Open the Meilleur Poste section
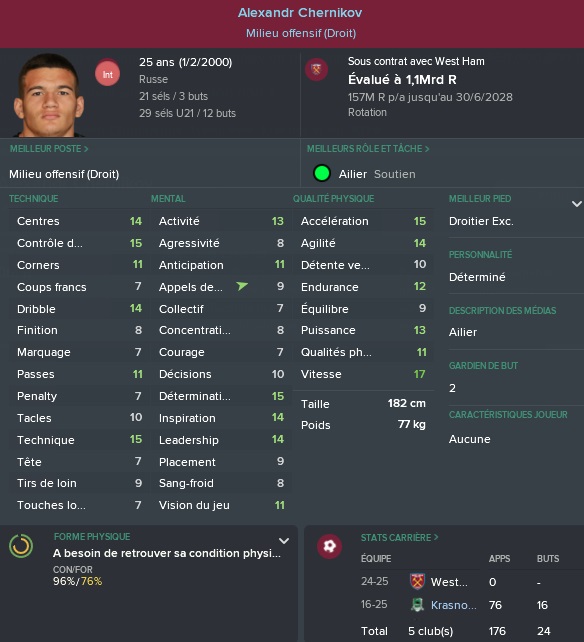584x642 pixels. pos(49,149)
